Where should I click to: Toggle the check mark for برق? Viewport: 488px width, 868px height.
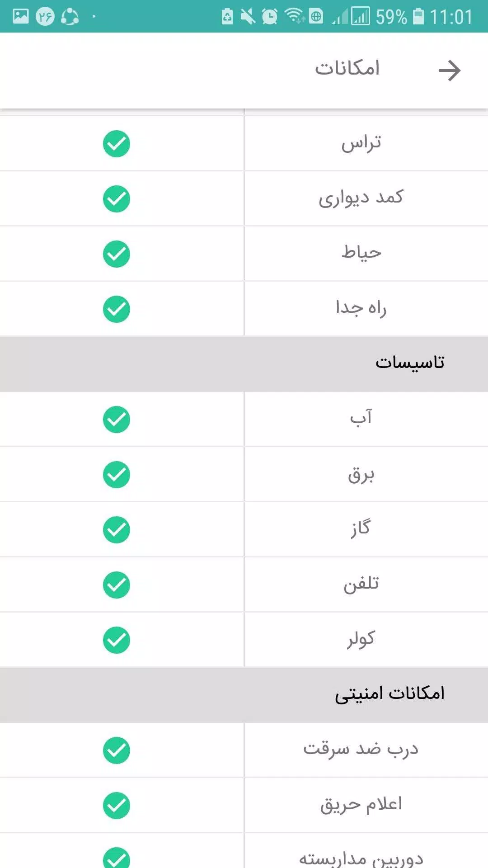tap(117, 475)
